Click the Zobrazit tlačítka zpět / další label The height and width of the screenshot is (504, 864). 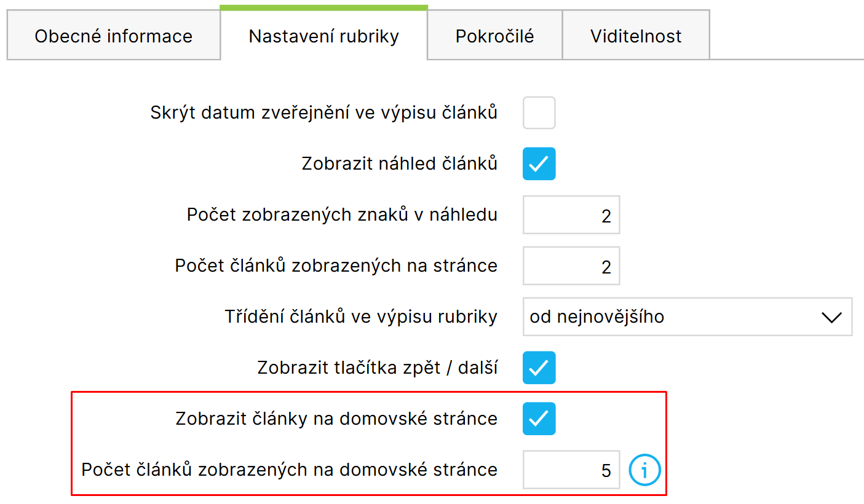(377, 368)
